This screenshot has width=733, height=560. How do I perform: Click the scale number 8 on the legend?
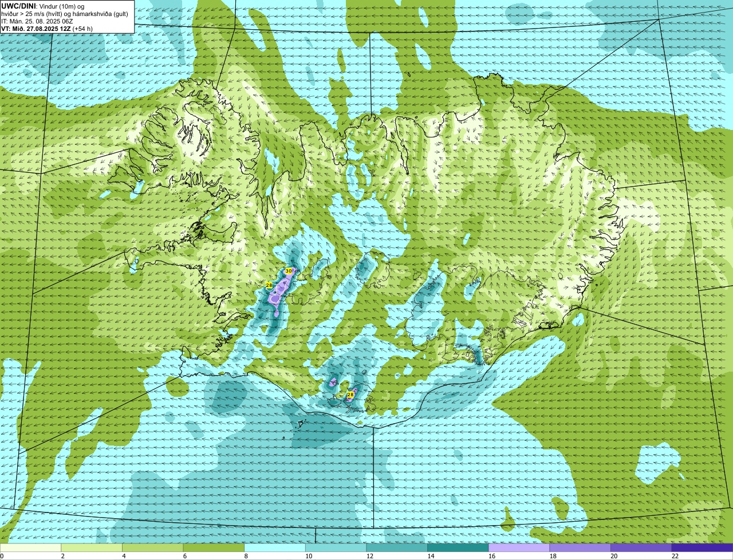click(246, 556)
